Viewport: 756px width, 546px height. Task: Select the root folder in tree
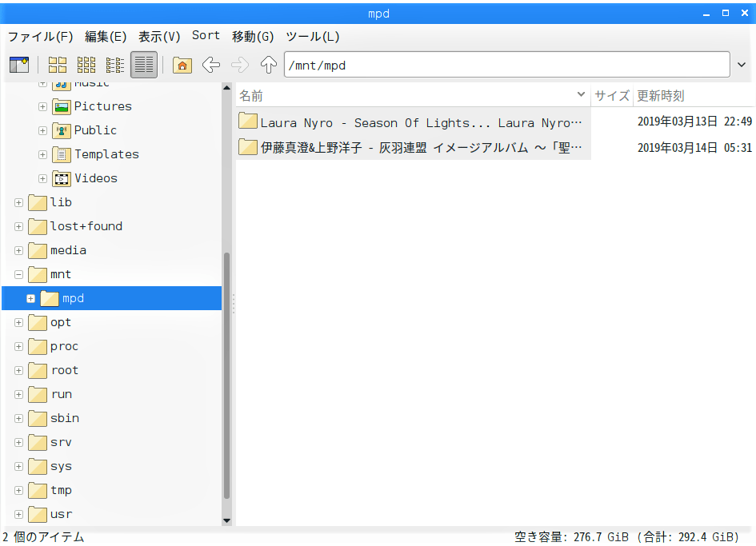tap(65, 370)
